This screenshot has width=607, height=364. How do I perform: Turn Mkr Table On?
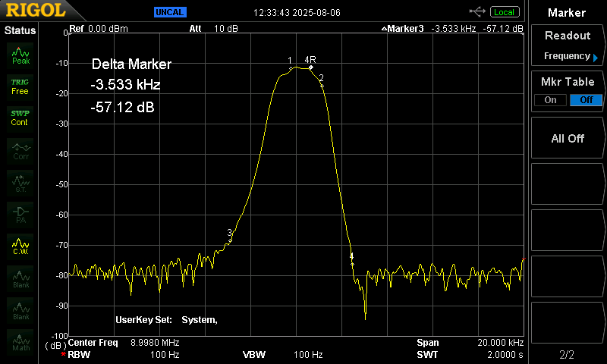(550, 100)
